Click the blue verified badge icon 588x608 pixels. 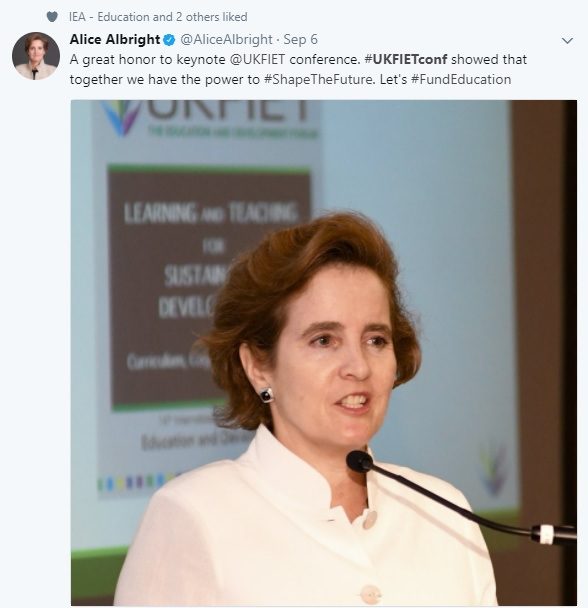pyautogui.click(x=169, y=40)
